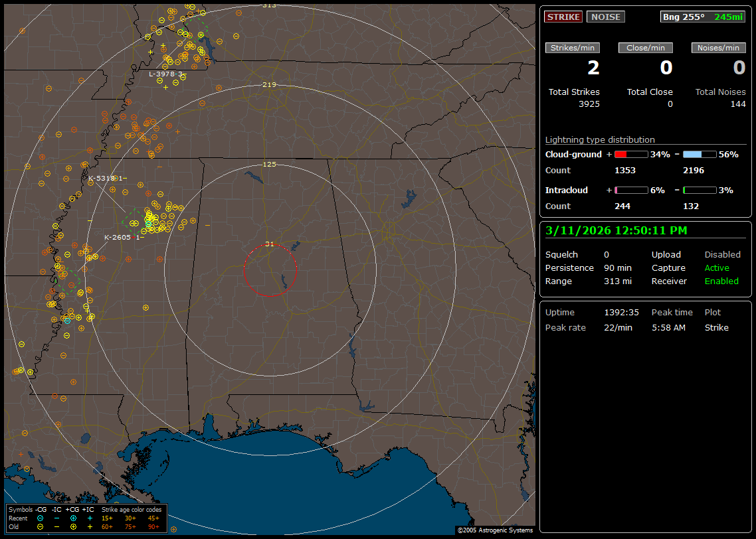756x539 pixels.
Task: Click the negative intracloud green percentage bar
Action: coord(700,190)
